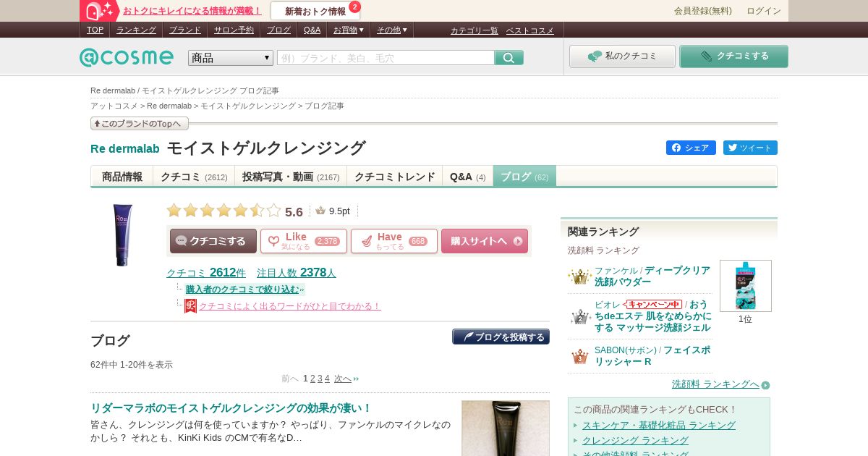Open the サロン予約 menu item
Image resolution: width=868 pixels, height=456 pixels.
[x=234, y=30]
